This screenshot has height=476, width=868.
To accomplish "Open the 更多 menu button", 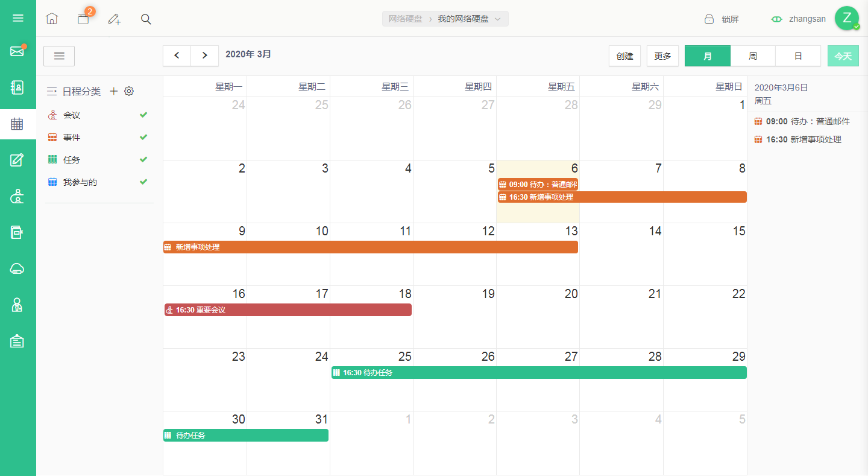I will (x=662, y=56).
